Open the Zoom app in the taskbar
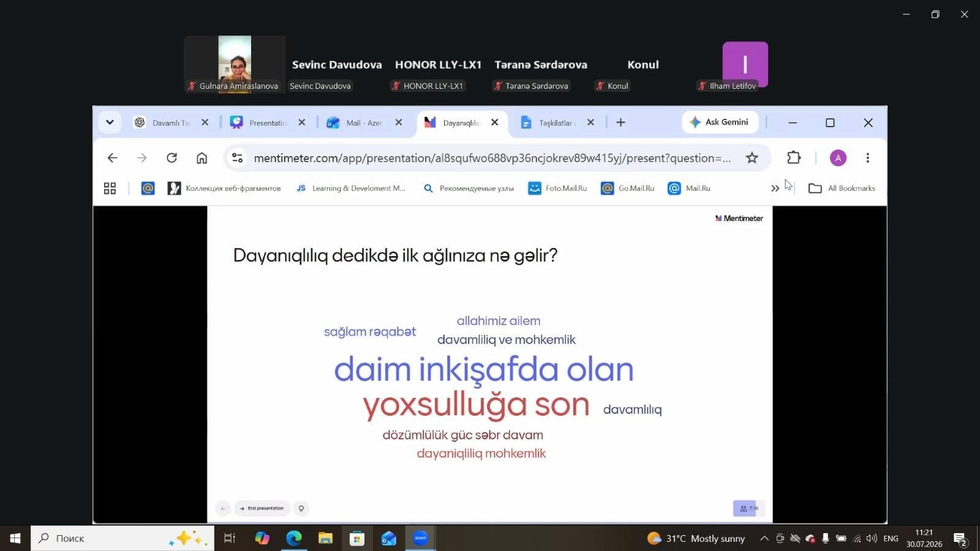 point(420,538)
